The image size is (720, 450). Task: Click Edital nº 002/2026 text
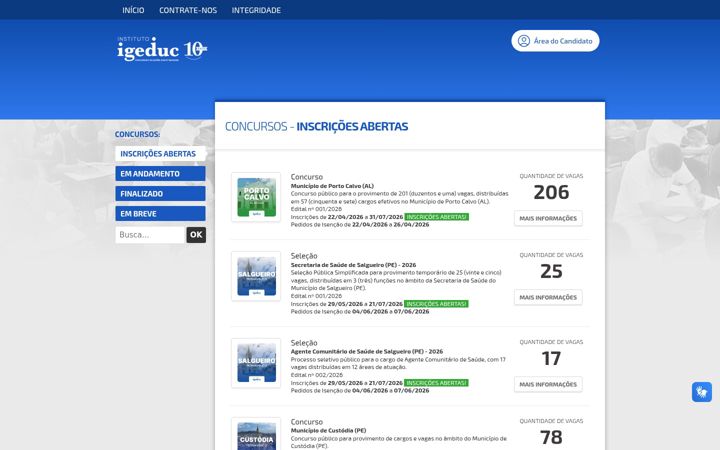click(316, 375)
